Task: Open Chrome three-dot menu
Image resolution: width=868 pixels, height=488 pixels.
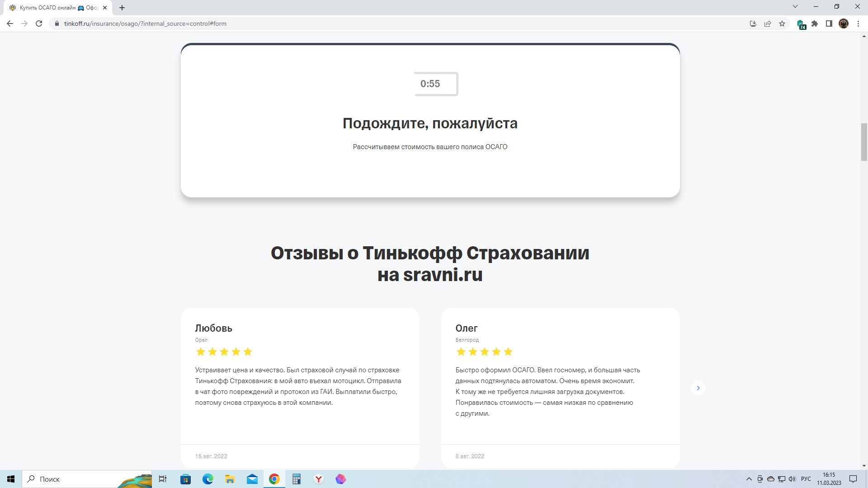Action: tap(858, 23)
